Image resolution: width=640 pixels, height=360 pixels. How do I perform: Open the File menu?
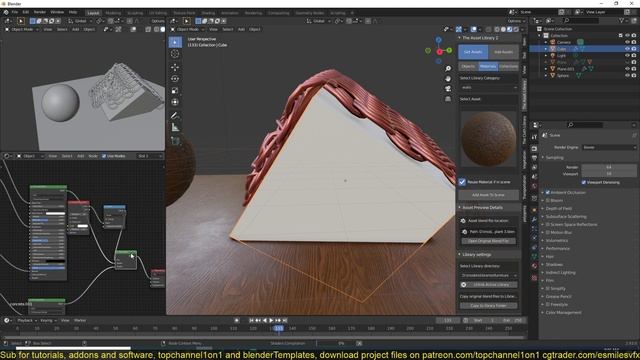click(x=15, y=12)
